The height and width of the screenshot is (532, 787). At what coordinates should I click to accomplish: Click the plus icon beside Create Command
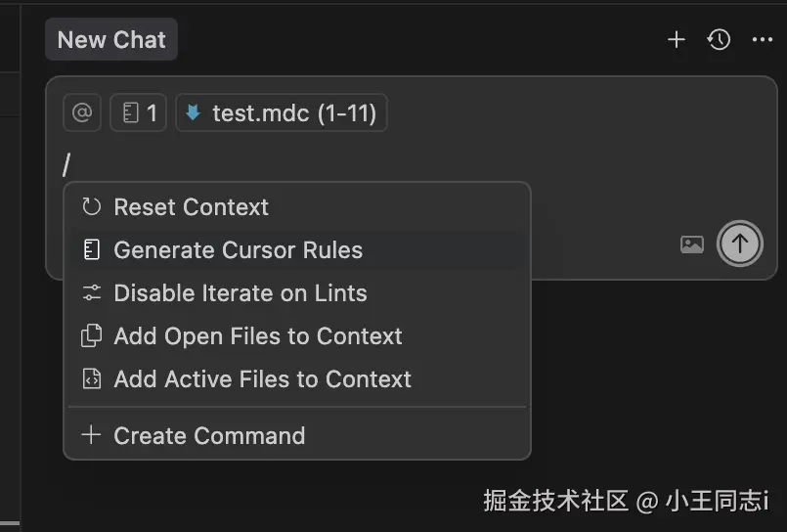tap(91, 435)
